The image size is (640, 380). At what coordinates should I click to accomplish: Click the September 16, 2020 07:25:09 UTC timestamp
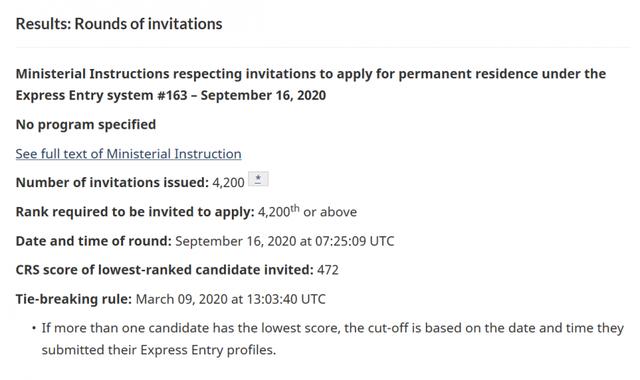coord(285,241)
